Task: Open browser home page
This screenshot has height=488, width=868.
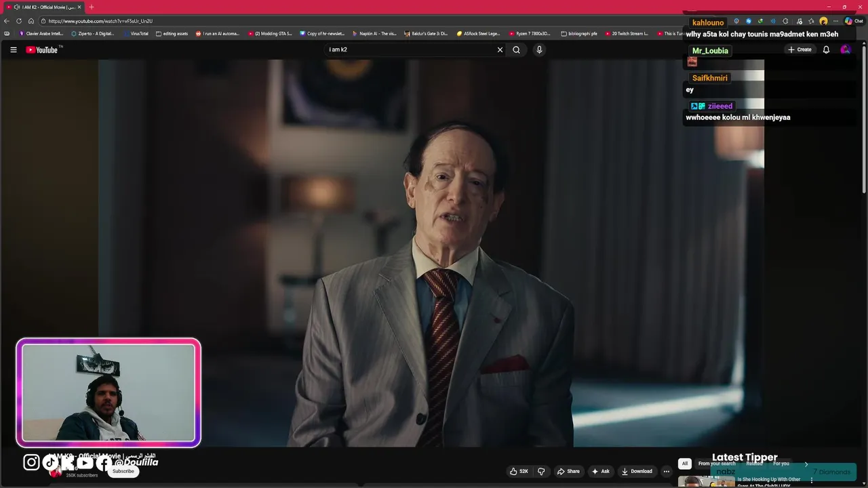Action: click(x=31, y=21)
